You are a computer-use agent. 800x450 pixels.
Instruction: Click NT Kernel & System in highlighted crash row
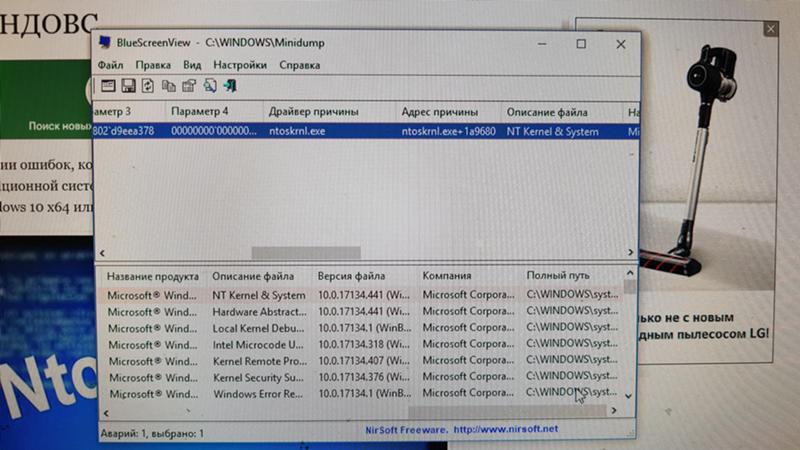[553, 132]
